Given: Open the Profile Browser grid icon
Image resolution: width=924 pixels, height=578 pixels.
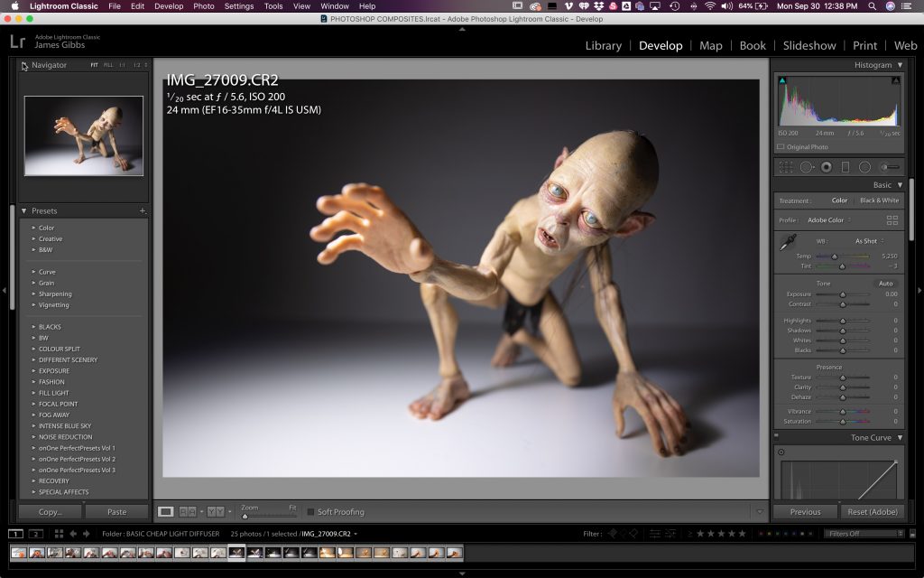Looking at the screenshot, I should click(x=892, y=220).
